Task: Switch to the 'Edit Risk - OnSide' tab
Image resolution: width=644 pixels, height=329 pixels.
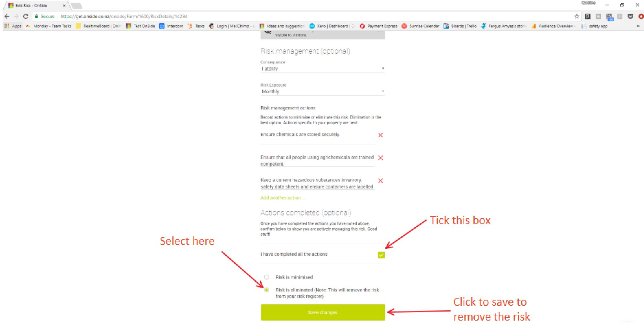Action: (x=36, y=6)
